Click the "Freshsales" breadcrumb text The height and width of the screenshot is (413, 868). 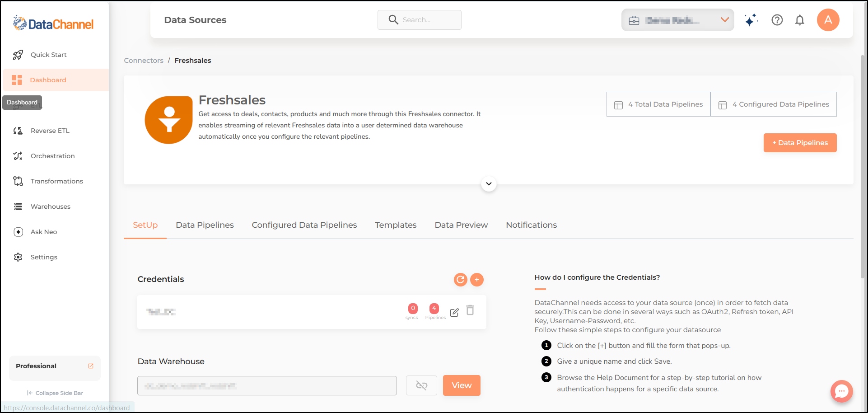coord(193,61)
